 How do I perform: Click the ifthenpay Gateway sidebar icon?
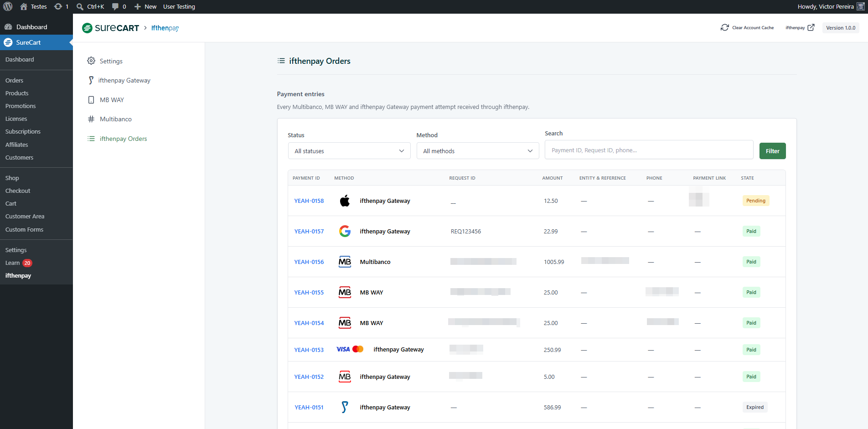(91, 80)
